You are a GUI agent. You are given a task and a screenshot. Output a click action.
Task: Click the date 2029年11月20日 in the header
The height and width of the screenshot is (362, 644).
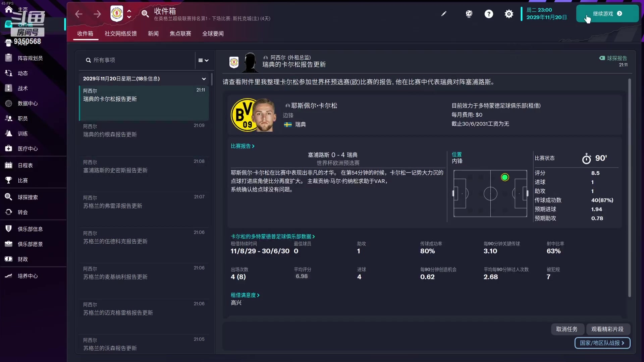tap(547, 17)
